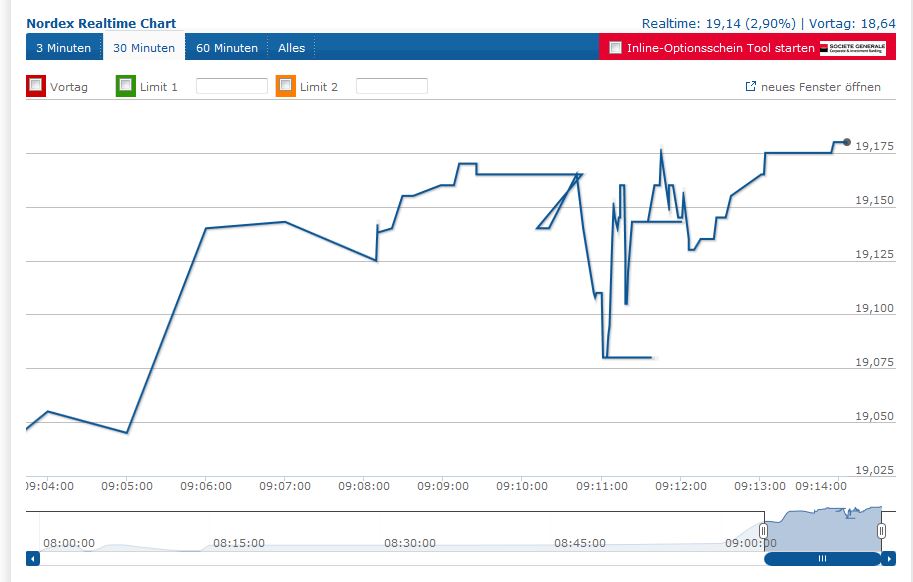Click the 19,175 price axis label
Viewport: 913px width, 582px height.
coord(874,146)
